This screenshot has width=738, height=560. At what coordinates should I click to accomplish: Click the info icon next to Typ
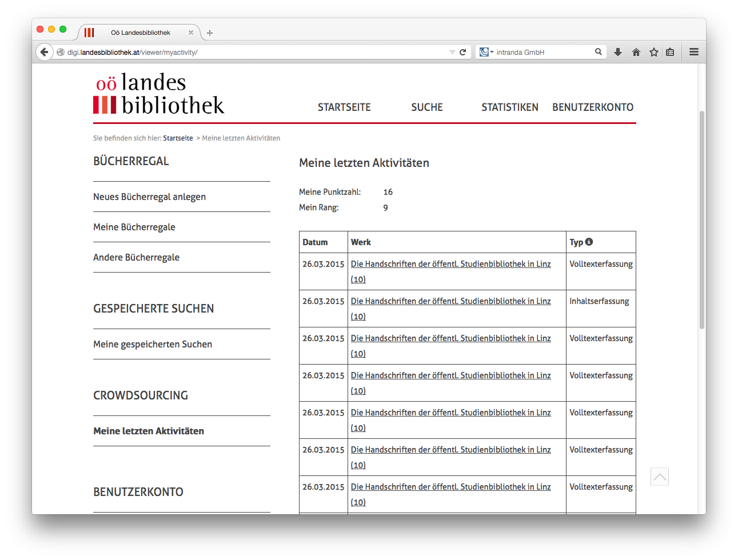point(589,242)
